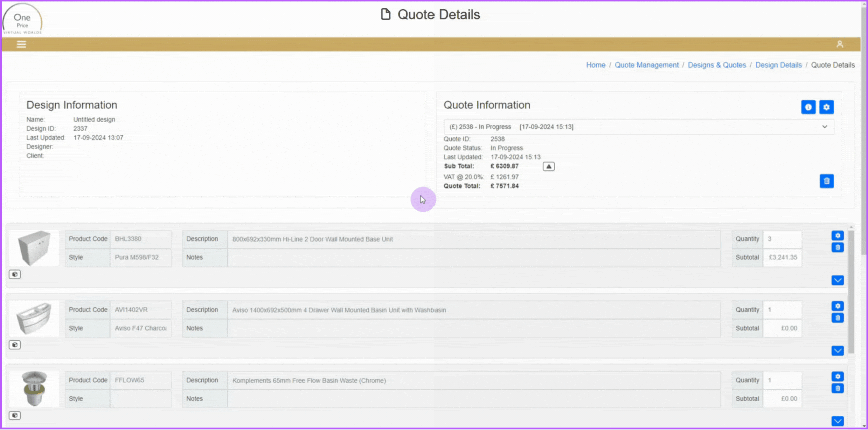Click the Hi-Line 2 Door description field

click(474, 239)
